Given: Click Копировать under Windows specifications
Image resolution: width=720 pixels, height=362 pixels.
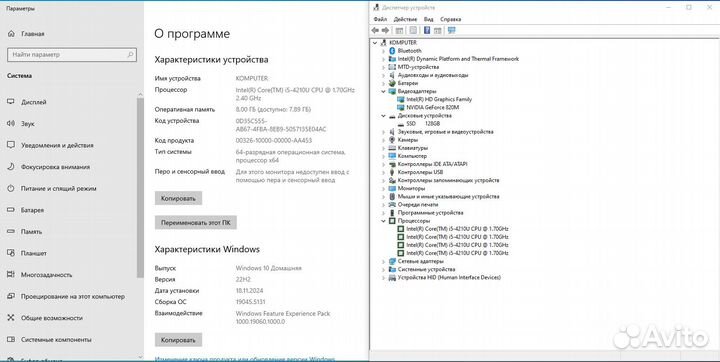Looking at the screenshot, I should pyautogui.click(x=178, y=340).
